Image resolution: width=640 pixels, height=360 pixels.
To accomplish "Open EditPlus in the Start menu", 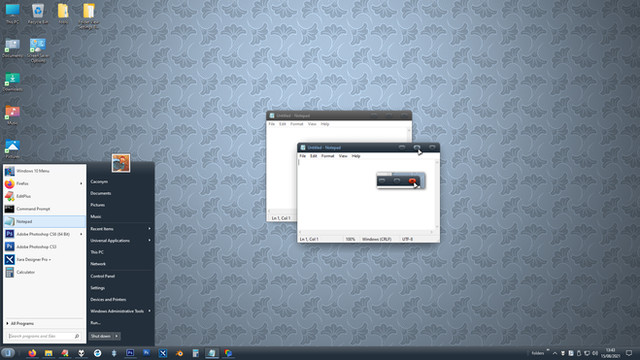I will click(x=23, y=196).
